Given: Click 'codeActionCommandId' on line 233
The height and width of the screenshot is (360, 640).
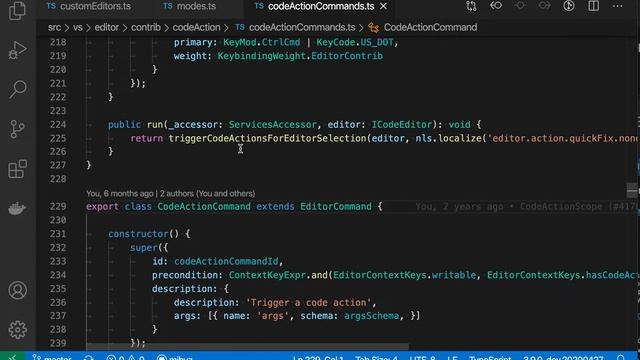Looking at the screenshot, I should coord(226,261).
